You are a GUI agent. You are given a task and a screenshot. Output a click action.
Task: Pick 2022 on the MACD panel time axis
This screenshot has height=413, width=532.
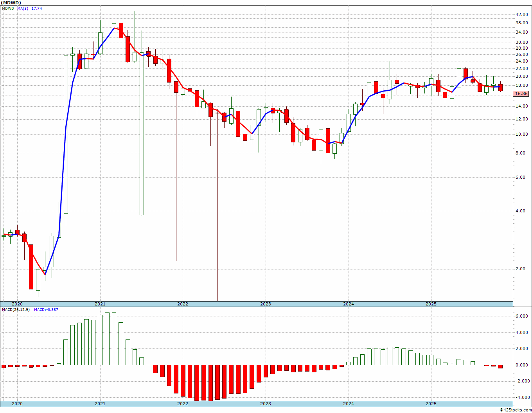pos(183,404)
